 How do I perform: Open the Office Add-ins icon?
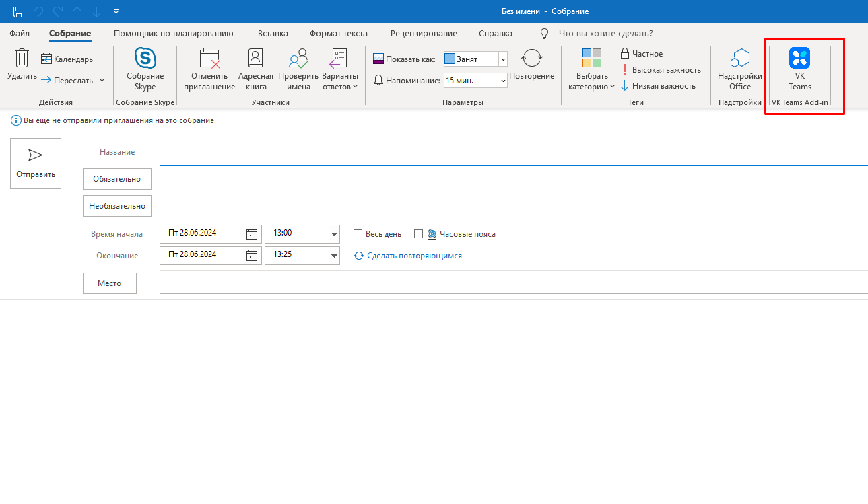[739, 59]
